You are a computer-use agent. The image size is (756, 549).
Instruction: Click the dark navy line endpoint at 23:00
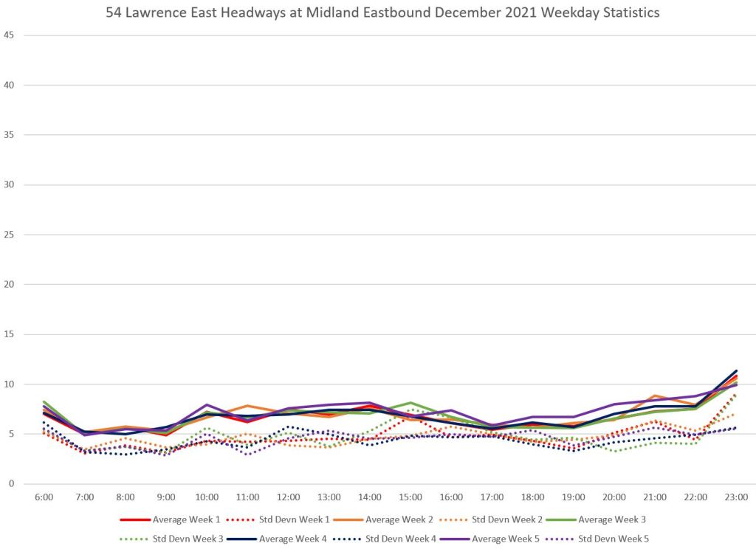[x=735, y=370]
